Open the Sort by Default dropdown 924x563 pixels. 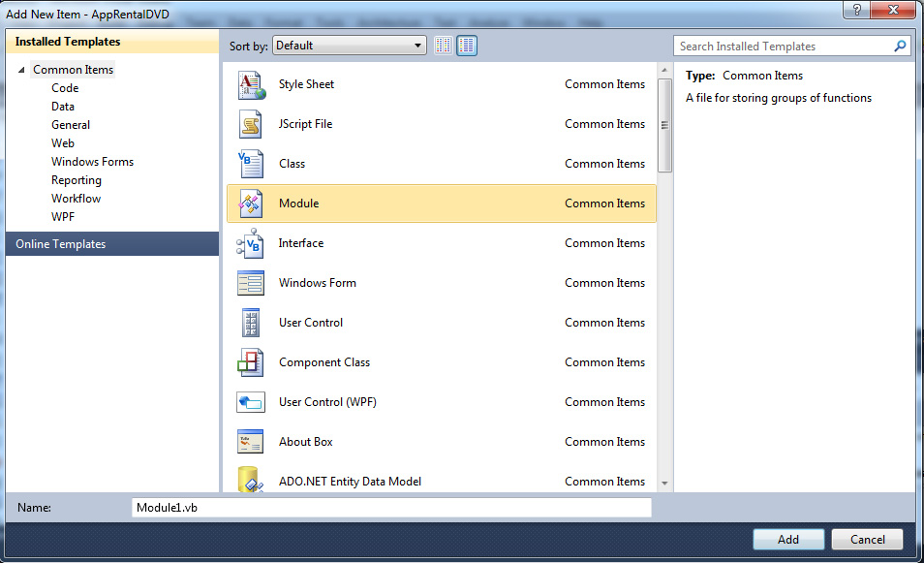coord(350,46)
